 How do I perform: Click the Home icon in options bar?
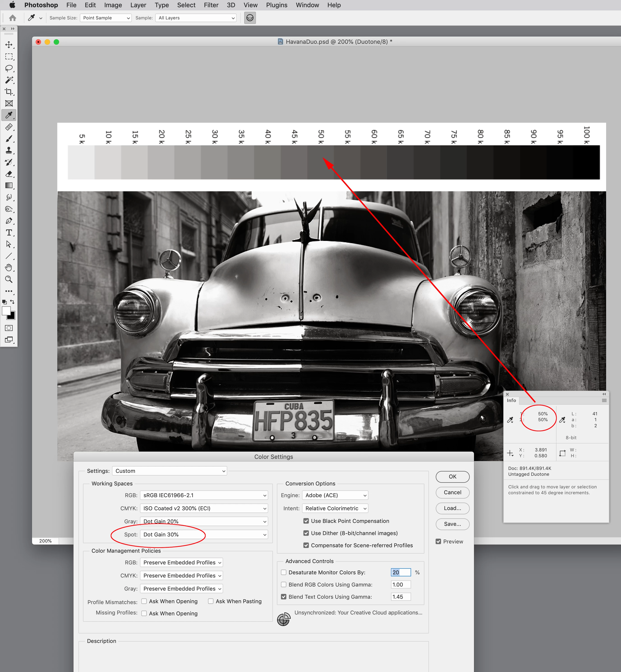13,18
